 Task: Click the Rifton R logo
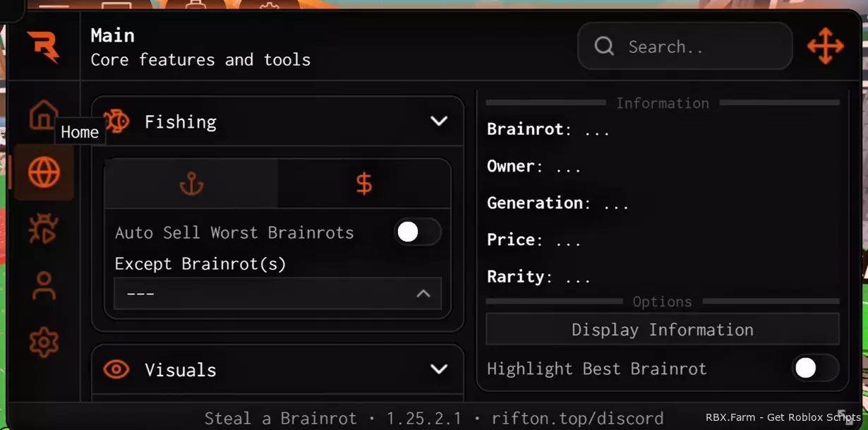43,47
